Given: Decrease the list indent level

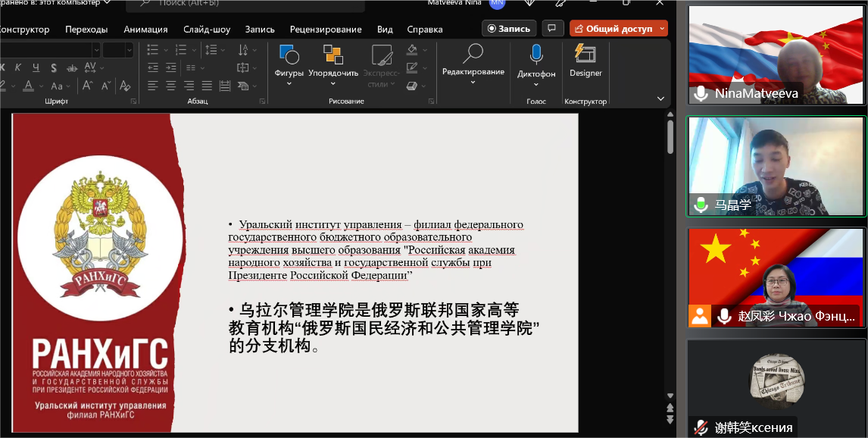Looking at the screenshot, I should [x=153, y=67].
